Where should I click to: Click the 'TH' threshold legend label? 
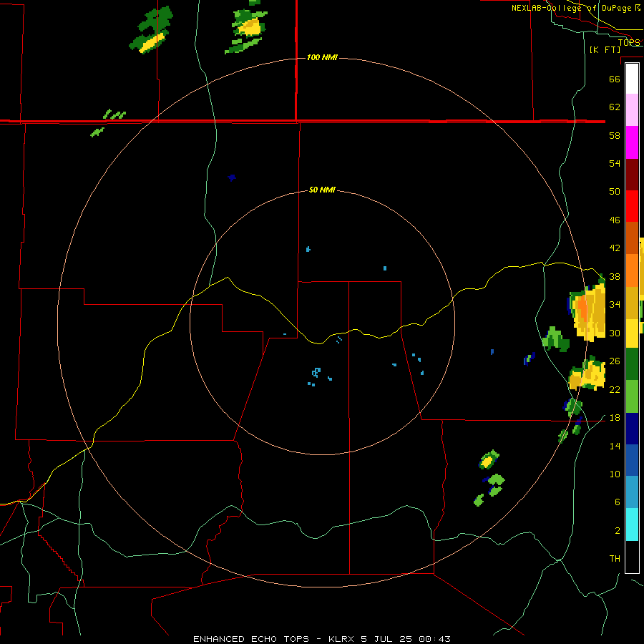(615, 559)
